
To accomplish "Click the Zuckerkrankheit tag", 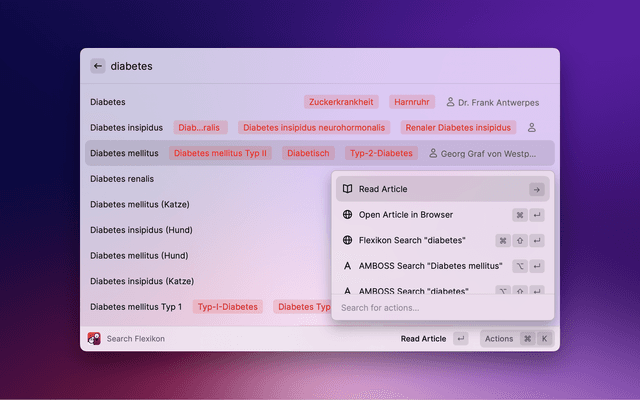I will click(341, 102).
